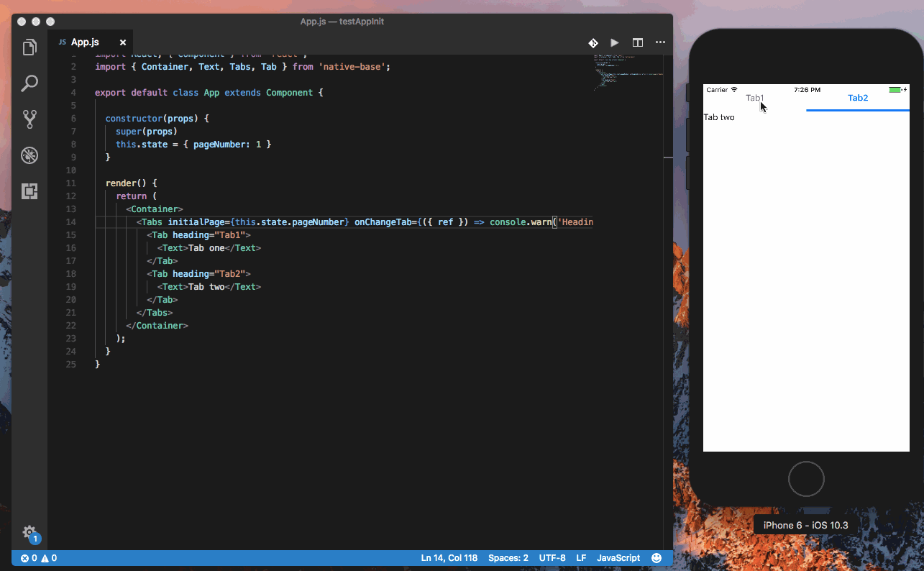The image size is (924, 571).
Task: Click the feedback smiley in status bar
Action: 657,558
